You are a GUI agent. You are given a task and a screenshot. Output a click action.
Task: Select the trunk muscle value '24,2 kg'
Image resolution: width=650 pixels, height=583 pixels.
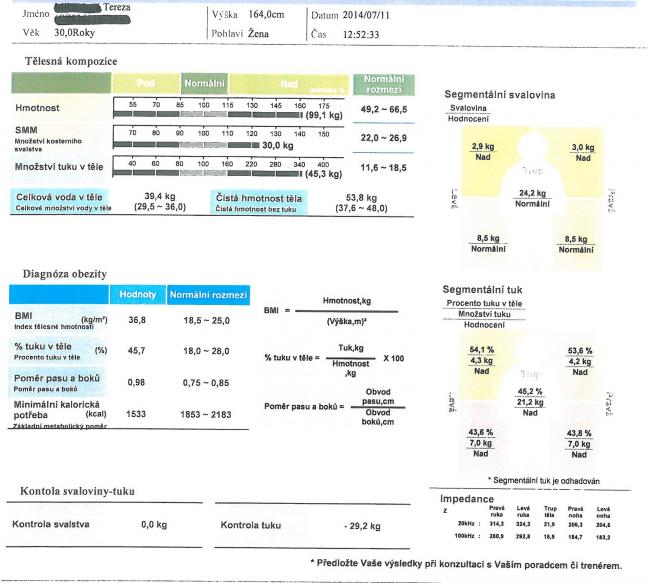[x=532, y=193]
